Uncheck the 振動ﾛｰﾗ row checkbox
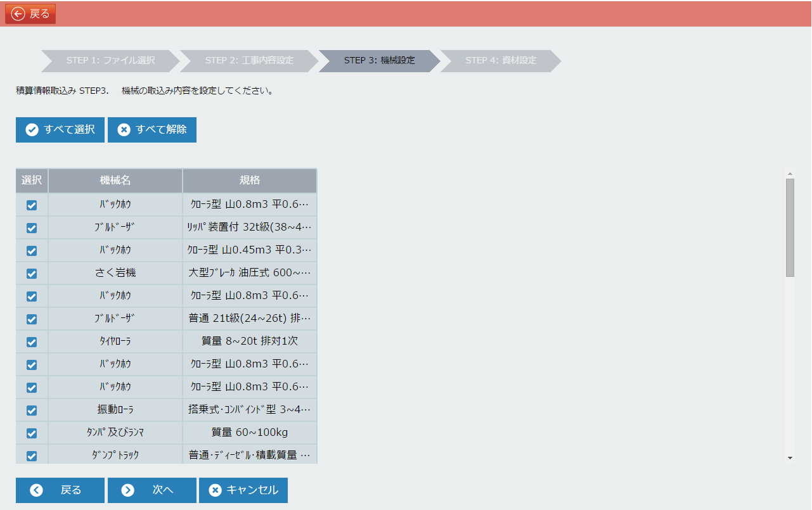 coord(32,411)
